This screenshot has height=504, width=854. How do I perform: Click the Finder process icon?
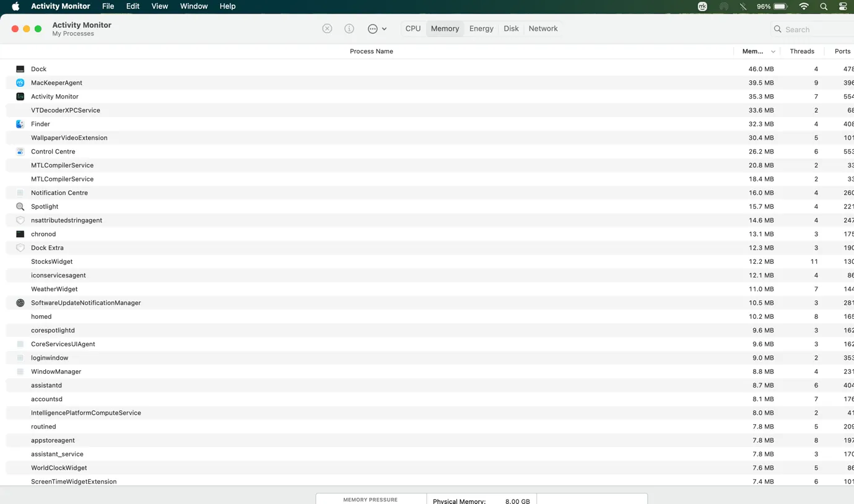coord(20,124)
